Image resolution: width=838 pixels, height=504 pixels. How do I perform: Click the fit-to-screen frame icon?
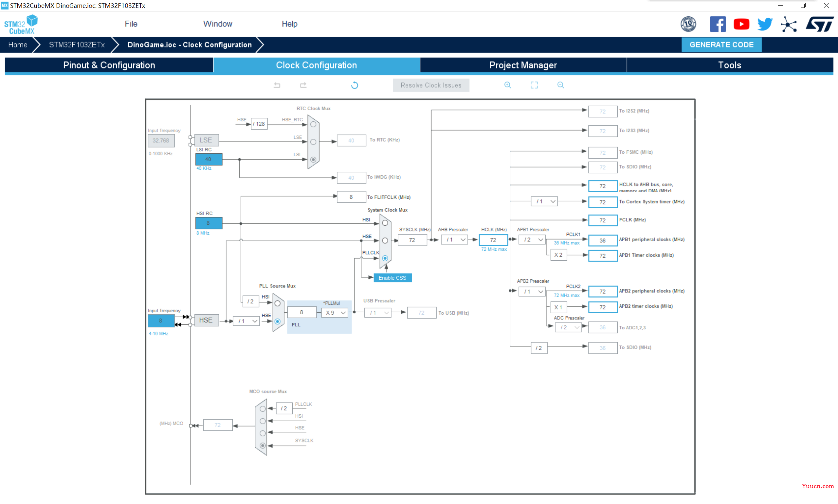tap(535, 84)
